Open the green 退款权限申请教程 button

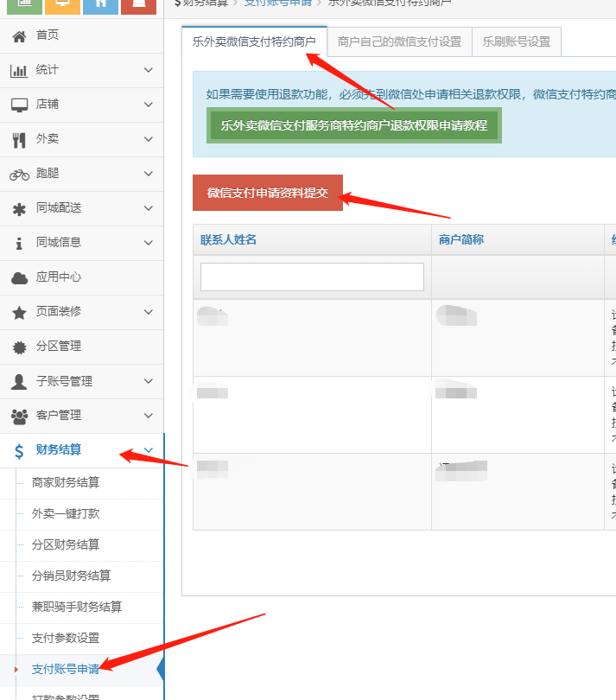coord(354,125)
